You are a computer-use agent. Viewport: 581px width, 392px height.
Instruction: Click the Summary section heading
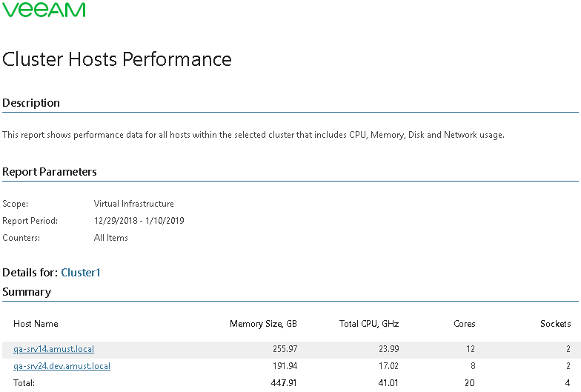27,292
